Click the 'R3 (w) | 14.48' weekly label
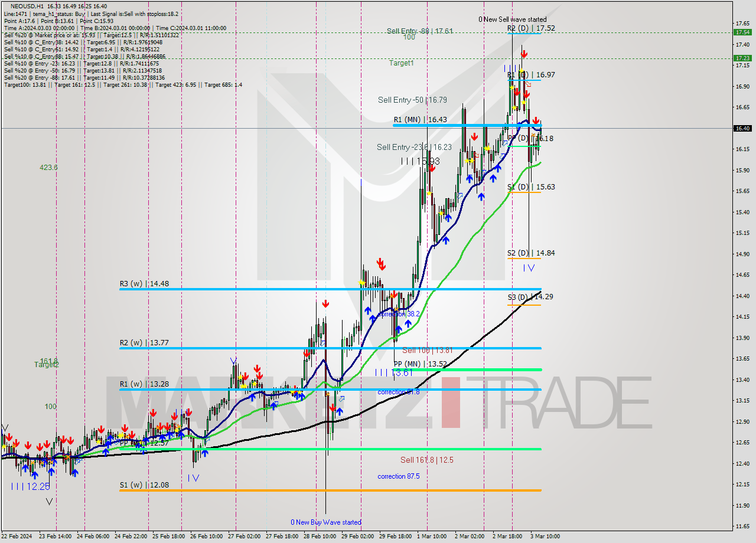The height and width of the screenshot is (543, 756). click(144, 283)
